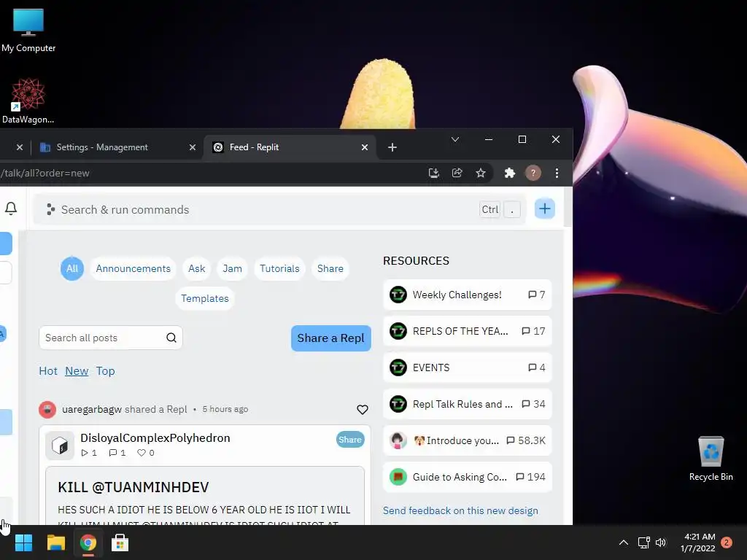Open File Explorer from taskbar
This screenshot has height=560, width=747.
pyautogui.click(x=55, y=542)
